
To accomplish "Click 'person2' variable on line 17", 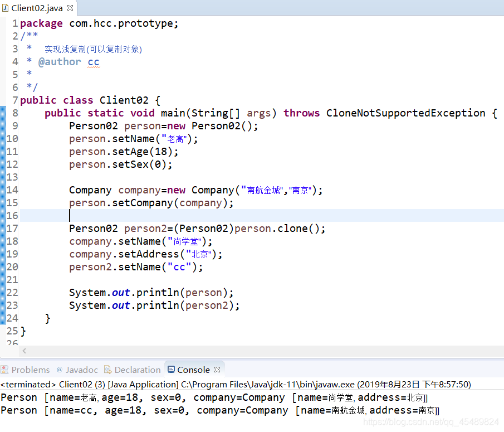I will point(145,229).
